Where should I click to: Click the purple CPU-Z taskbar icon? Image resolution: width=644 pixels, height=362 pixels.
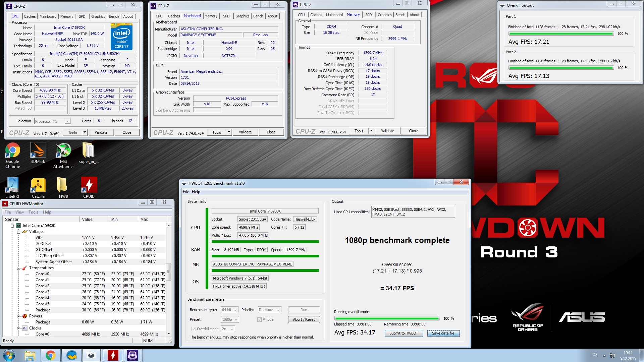tap(132, 355)
